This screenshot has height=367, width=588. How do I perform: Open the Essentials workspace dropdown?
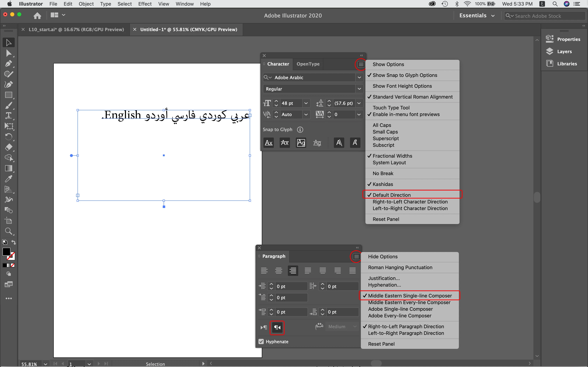point(477,16)
